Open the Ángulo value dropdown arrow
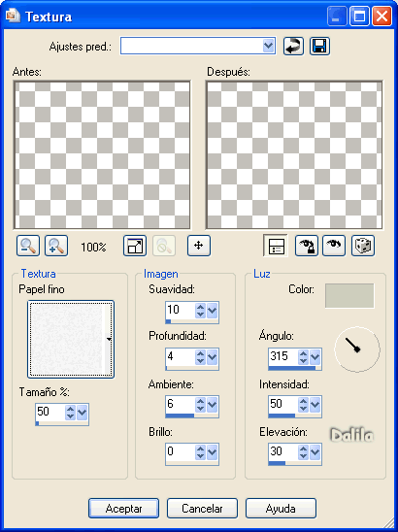This screenshot has width=398, height=532. pyautogui.click(x=315, y=357)
